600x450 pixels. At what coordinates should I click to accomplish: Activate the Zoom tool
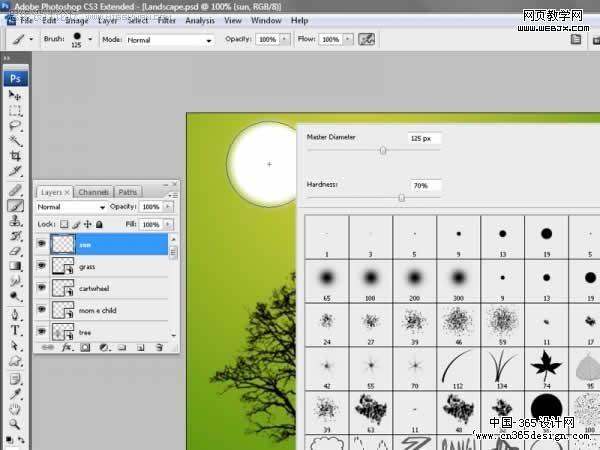coord(15,424)
